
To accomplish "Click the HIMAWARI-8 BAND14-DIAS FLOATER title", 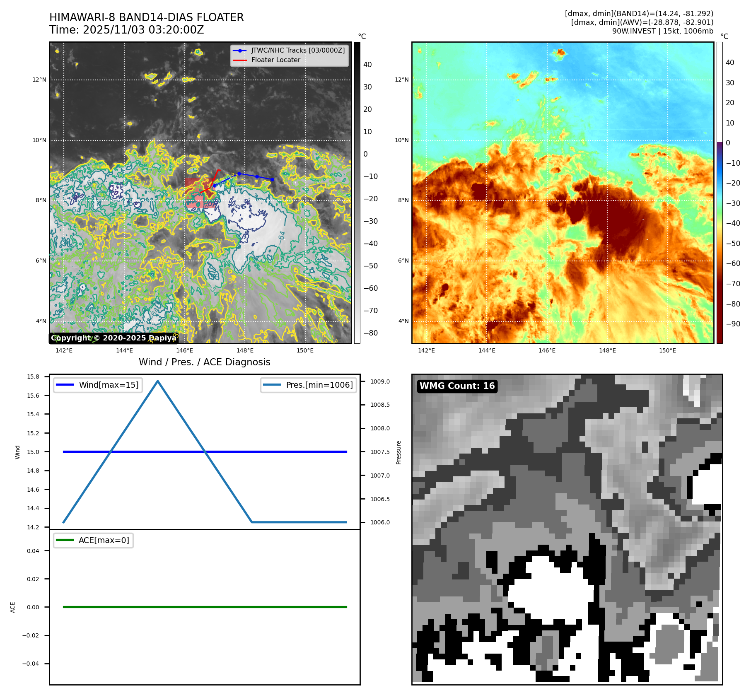I will coord(147,17).
